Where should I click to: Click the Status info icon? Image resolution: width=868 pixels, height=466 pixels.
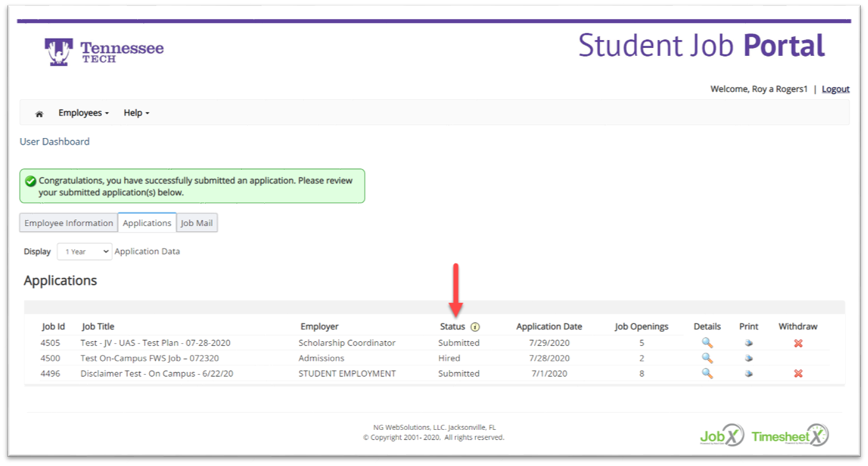click(x=475, y=327)
